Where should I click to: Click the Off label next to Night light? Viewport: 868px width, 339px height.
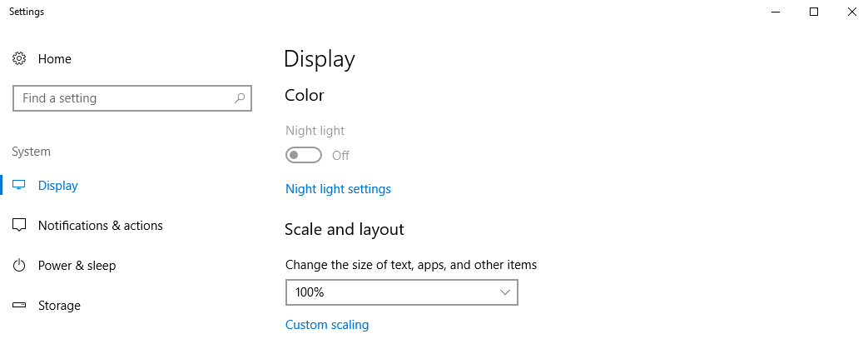340,156
